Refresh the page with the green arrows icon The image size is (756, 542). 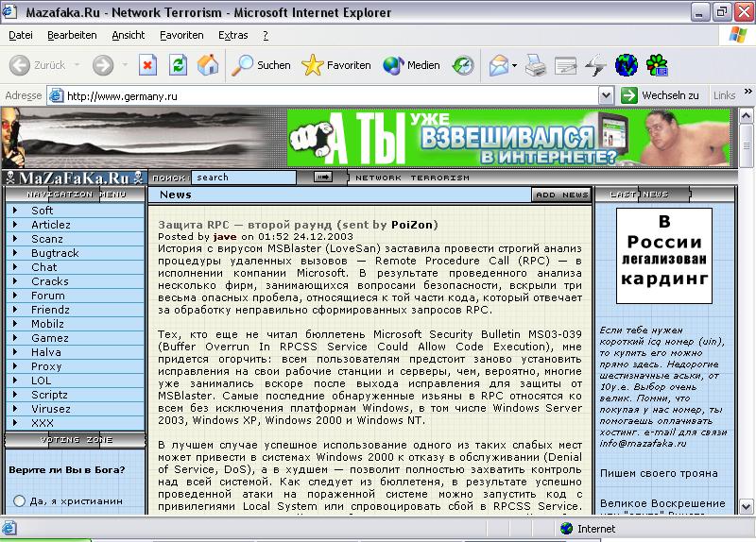click(178, 65)
